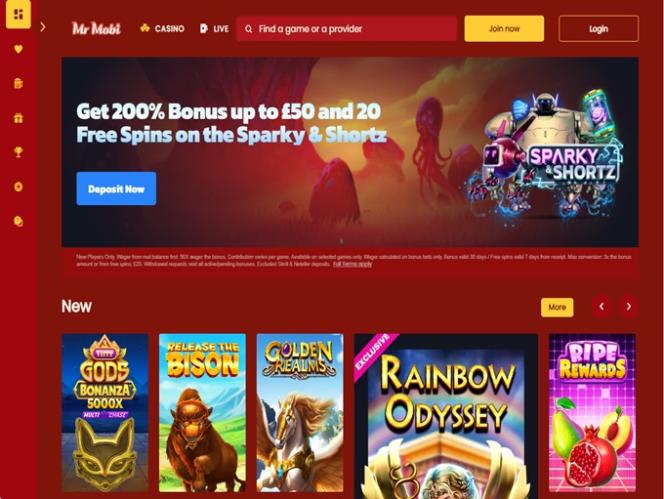The height and width of the screenshot is (499, 664).
Task: Click the Mr Mobi logo
Action: pyautogui.click(x=96, y=28)
